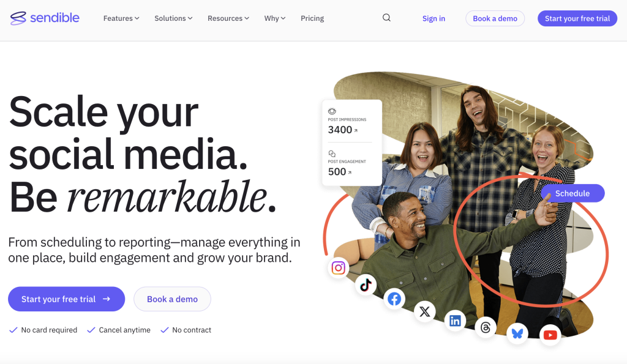Open the Solutions dropdown menu
This screenshot has width=627, height=364.
click(173, 18)
